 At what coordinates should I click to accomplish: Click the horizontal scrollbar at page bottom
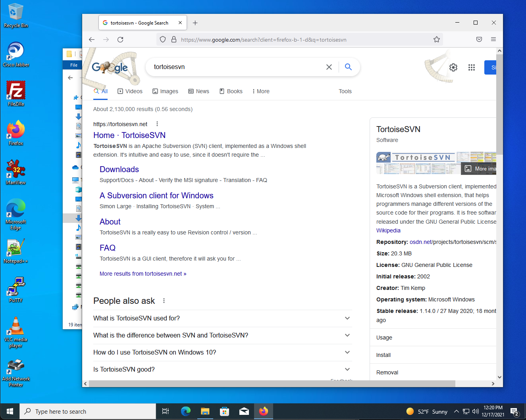(272, 384)
